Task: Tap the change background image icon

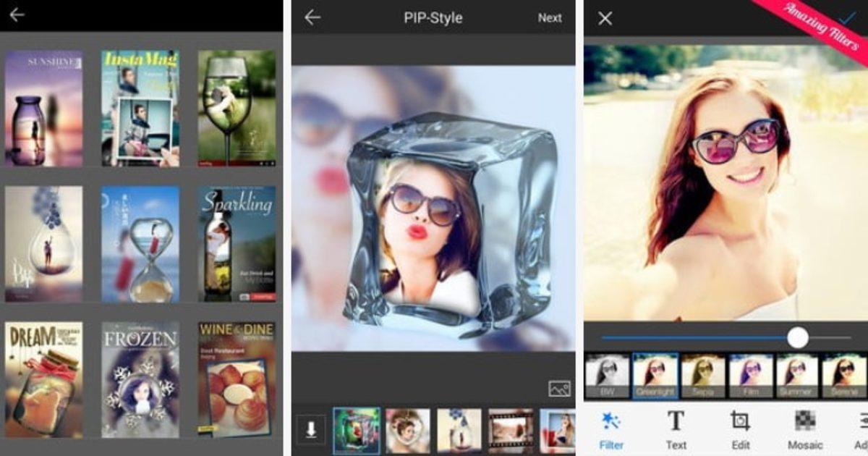Action: (x=559, y=389)
